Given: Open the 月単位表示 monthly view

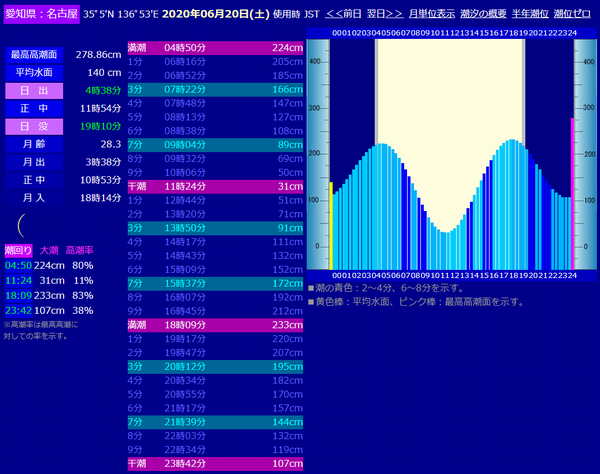Looking at the screenshot, I should click(432, 15).
